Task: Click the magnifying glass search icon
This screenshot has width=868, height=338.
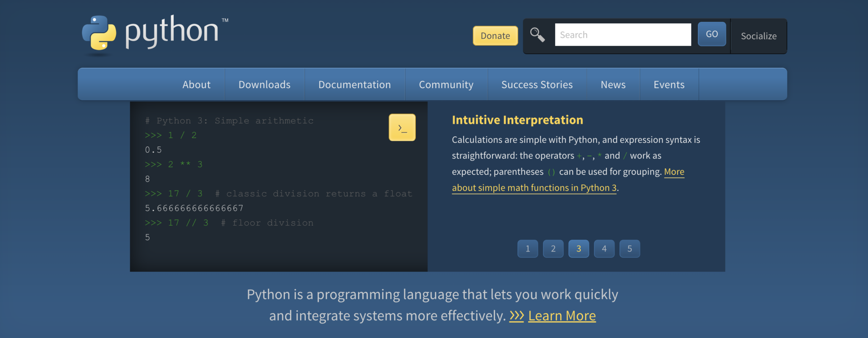Action: click(x=537, y=35)
